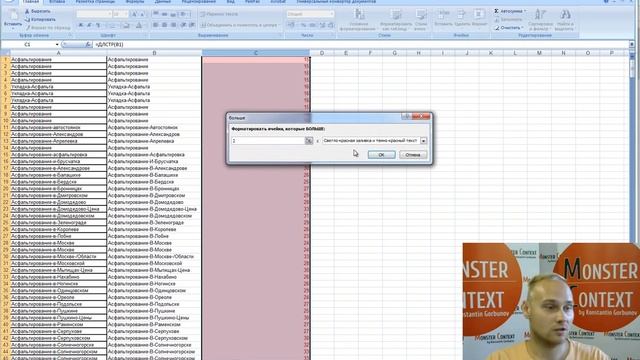
Task: Select column C header
Action: click(256, 53)
